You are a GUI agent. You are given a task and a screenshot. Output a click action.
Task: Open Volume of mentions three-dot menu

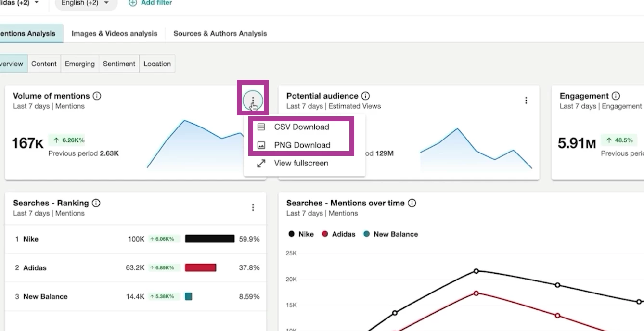[x=253, y=100]
